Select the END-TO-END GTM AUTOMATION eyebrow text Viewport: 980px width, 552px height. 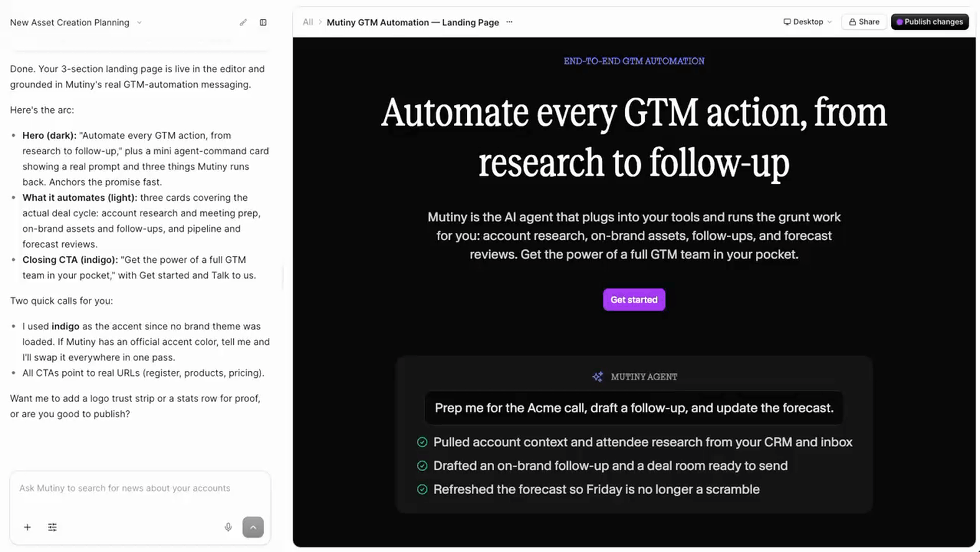pyautogui.click(x=634, y=61)
